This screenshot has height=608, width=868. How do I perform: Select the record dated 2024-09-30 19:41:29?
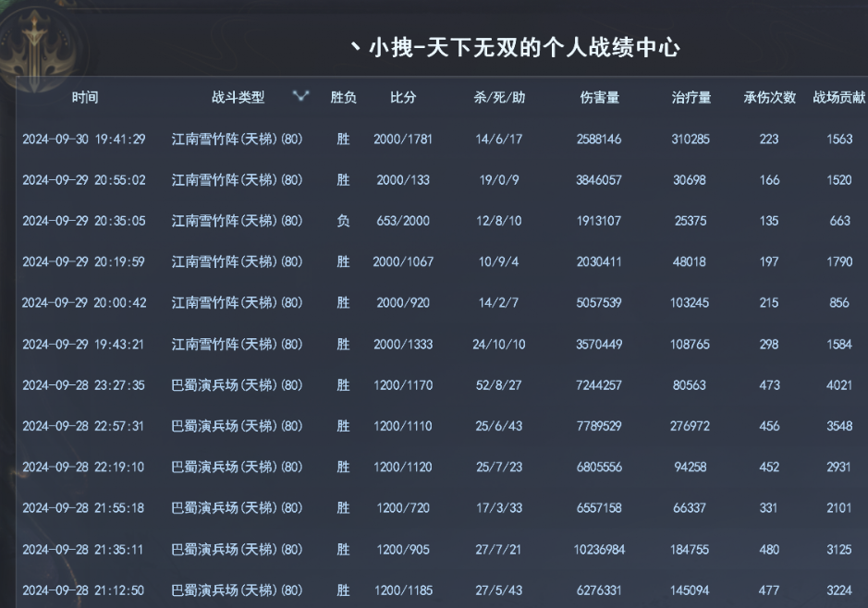[84, 140]
